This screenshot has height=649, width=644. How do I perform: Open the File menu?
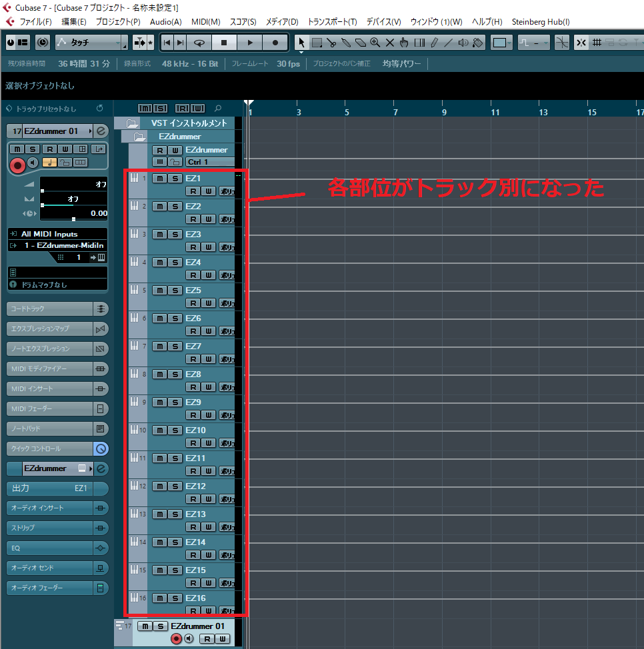click(x=35, y=22)
